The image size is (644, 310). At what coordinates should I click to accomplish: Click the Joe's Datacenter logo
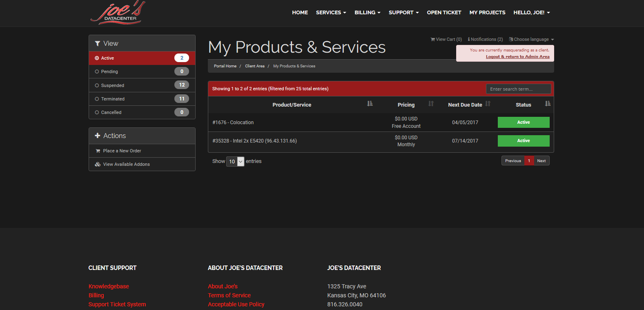click(x=118, y=12)
